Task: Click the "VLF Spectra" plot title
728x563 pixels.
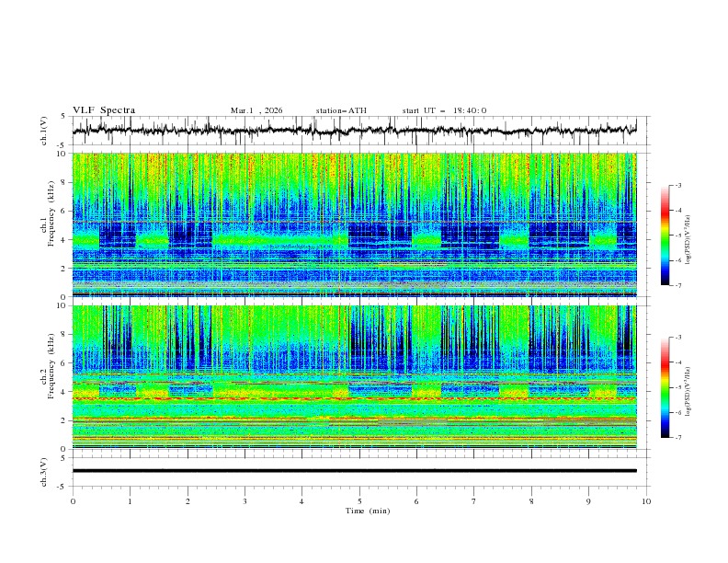Action: click(x=104, y=110)
